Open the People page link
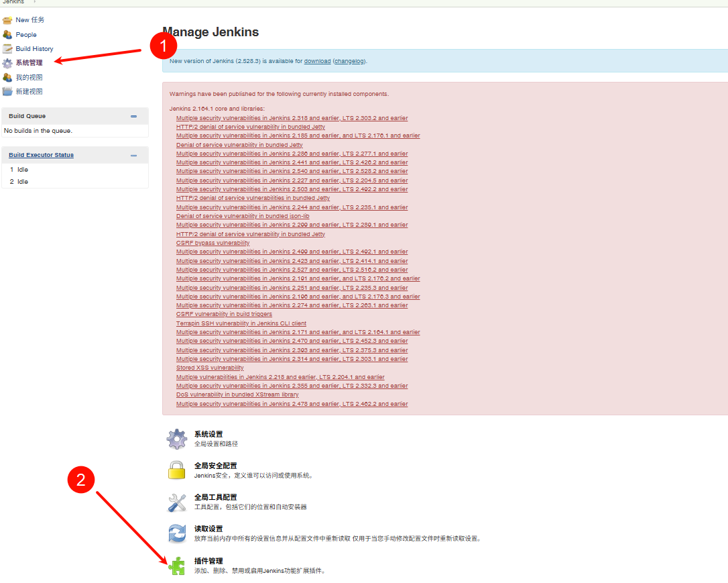 [x=26, y=35]
